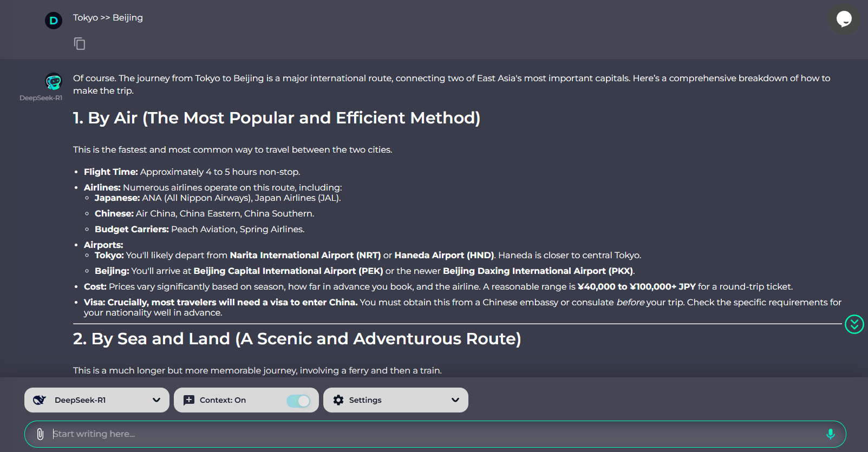Click the 'DeepSeek-R1' label under bot avatar
This screenshot has height=452, width=868.
[x=41, y=98]
